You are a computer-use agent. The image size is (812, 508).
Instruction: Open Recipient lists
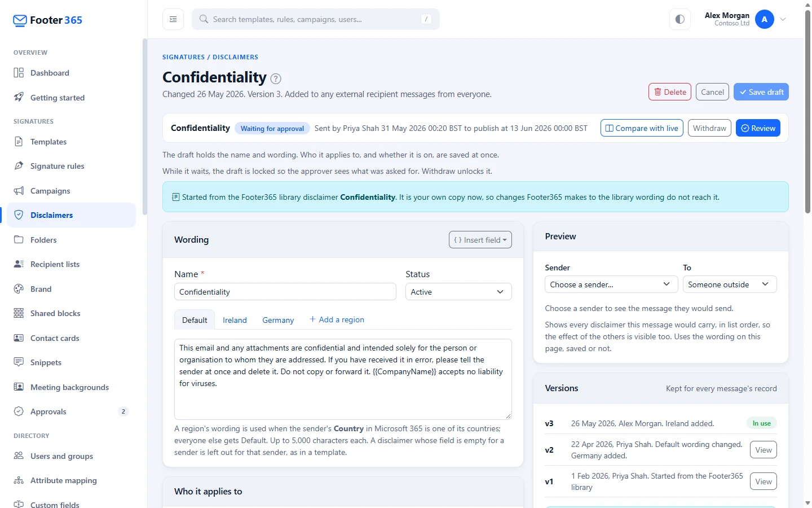click(71, 264)
